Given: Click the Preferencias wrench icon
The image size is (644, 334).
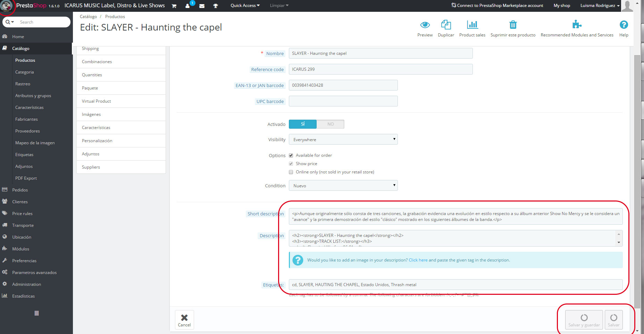Looking at the screenshot, I should [5, 260].
